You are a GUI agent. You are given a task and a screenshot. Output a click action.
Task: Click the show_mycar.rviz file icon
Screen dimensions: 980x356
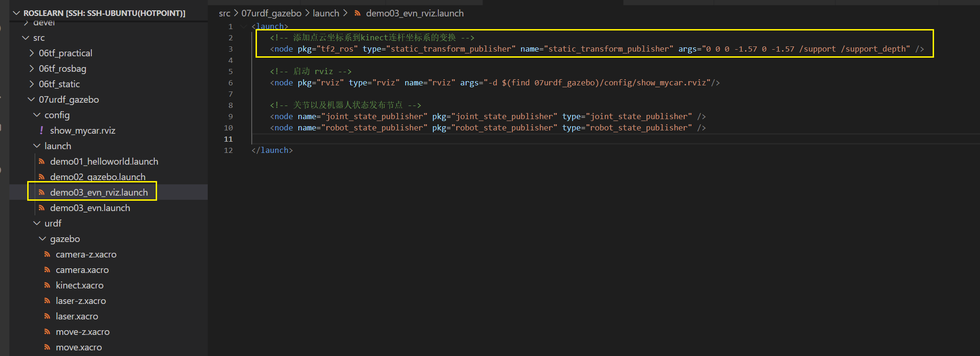tap(42, 130)
